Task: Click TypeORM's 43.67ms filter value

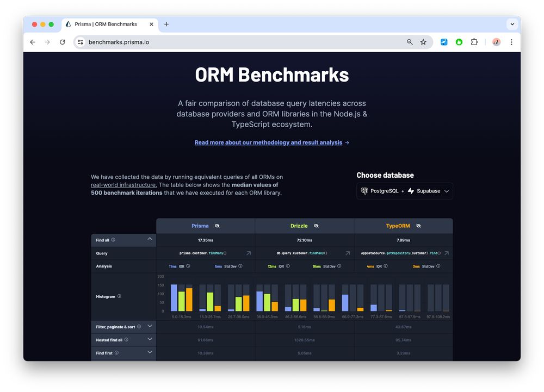Action: [x=404, y=327]
